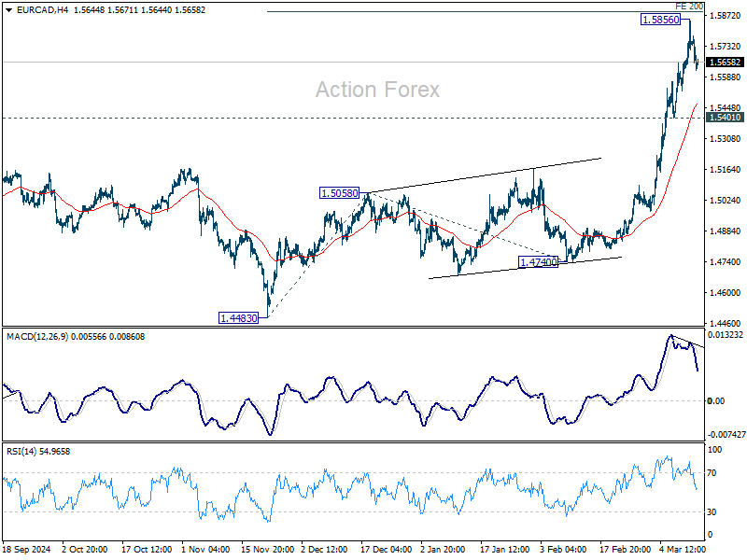This screenshot has height=560, width=747.
Task: Click the MACD 0.00 zero level label
Action: pyautogui.click(x=716, y=401)
